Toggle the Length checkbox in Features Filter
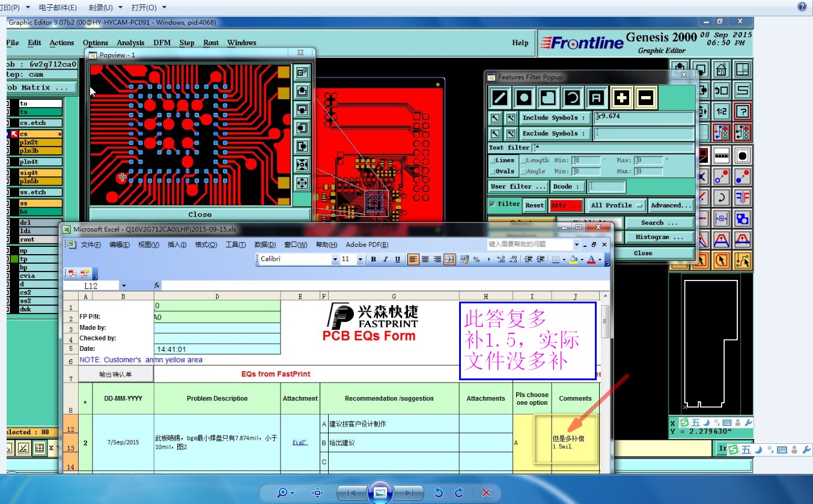The height and width of the screenshot is (504, 813). pos(522,160)
